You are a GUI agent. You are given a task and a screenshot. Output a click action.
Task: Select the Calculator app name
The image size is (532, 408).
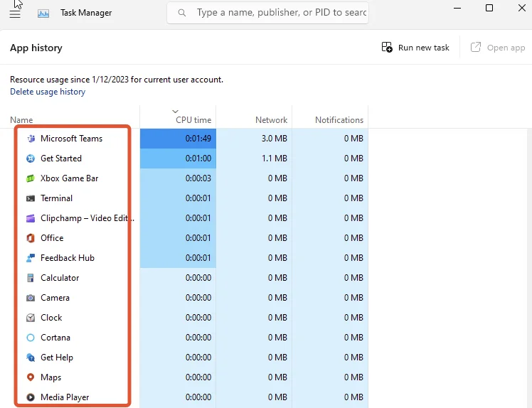coord(60,278)
